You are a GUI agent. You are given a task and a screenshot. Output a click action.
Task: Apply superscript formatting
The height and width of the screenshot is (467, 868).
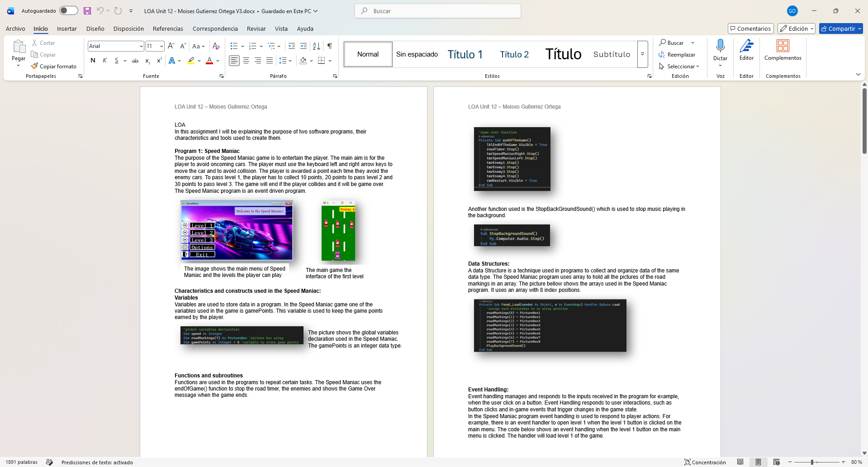[x=159, y=61]
